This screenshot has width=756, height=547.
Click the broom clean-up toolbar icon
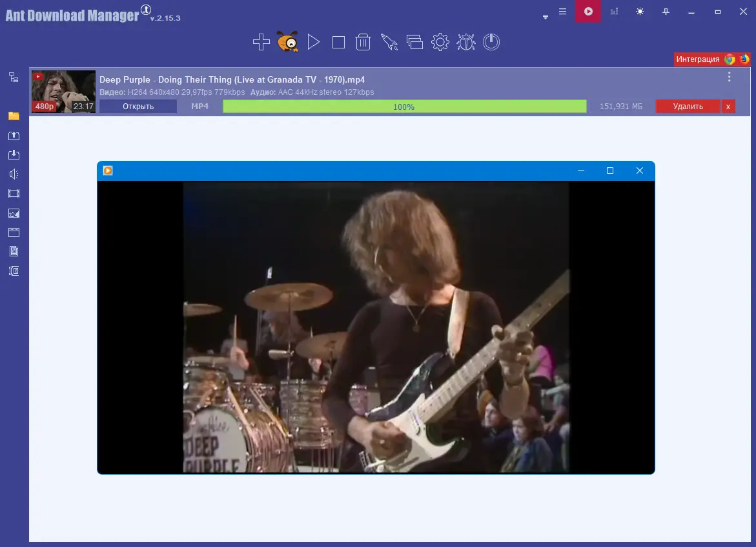click(x=389, y=42)
